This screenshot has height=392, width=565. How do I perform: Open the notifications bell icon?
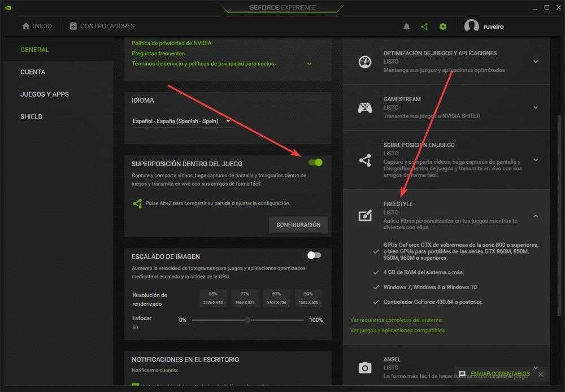[406, 27]
